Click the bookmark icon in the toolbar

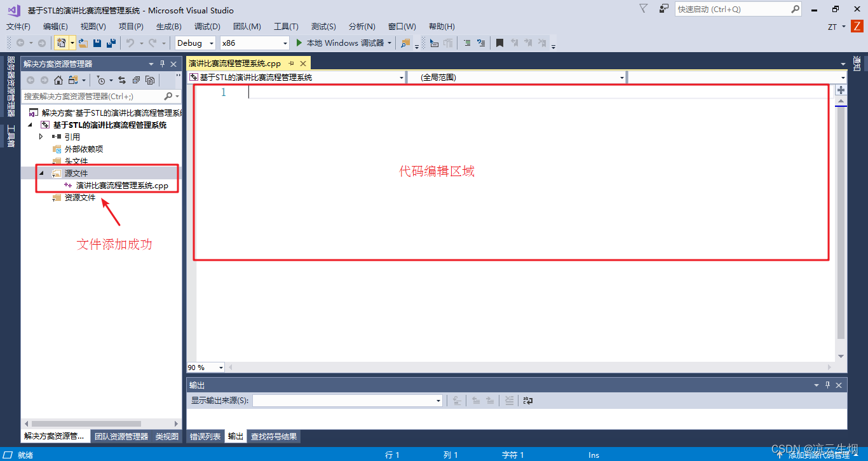click(x=500, y=43)
